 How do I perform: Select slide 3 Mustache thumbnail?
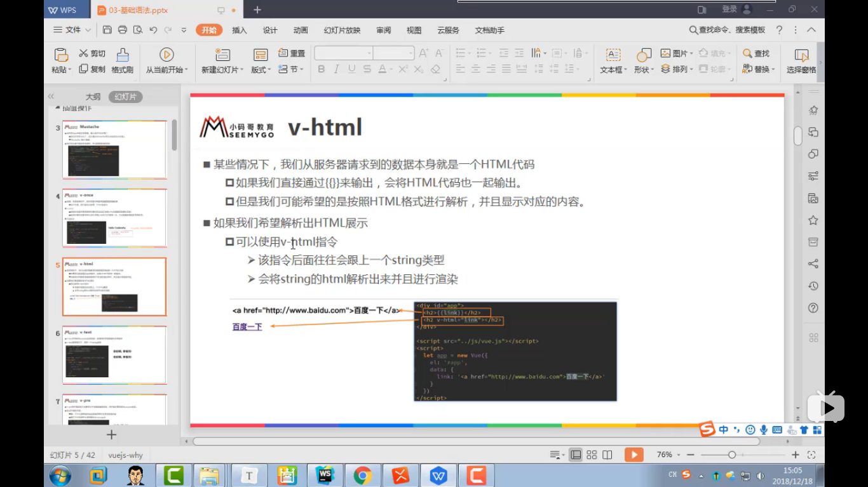pyautogui.click(x=114, y=150)
